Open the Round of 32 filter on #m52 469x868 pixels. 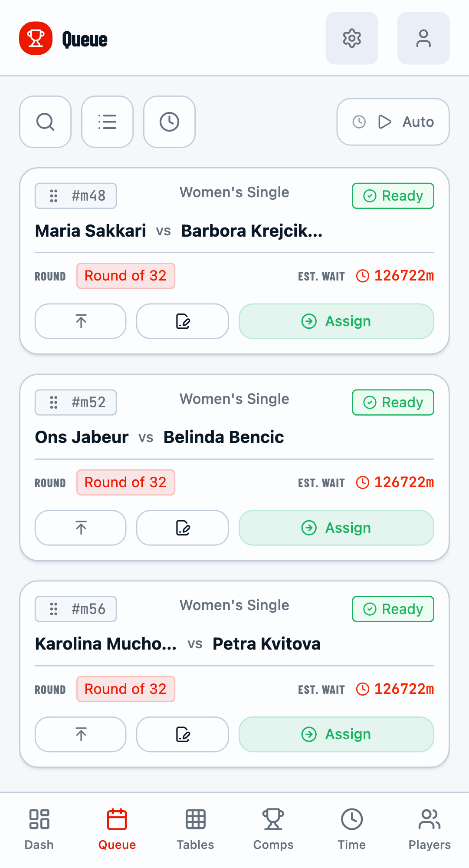pos(126,482)
